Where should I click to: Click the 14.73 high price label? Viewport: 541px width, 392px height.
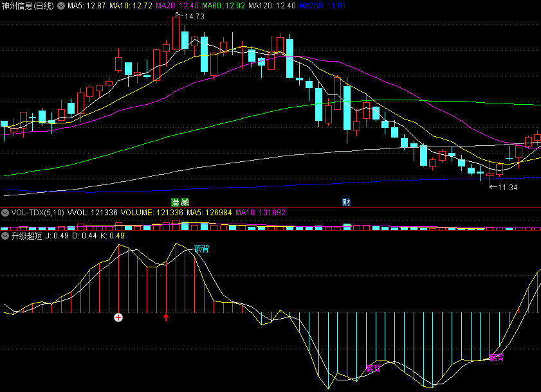click(194, 17)
